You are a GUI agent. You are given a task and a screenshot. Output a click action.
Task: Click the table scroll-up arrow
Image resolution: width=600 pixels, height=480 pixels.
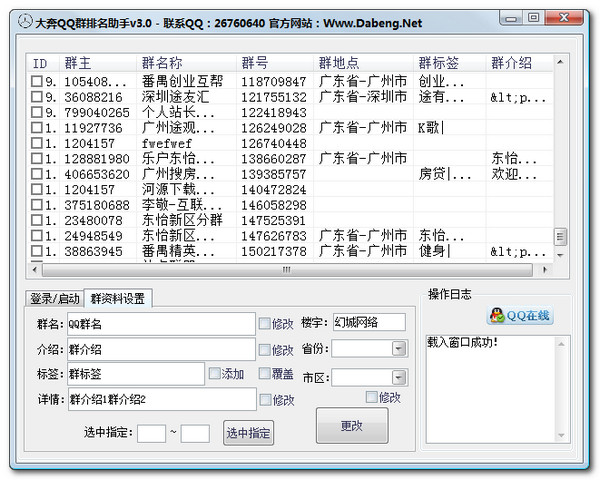tap(561, 62)
